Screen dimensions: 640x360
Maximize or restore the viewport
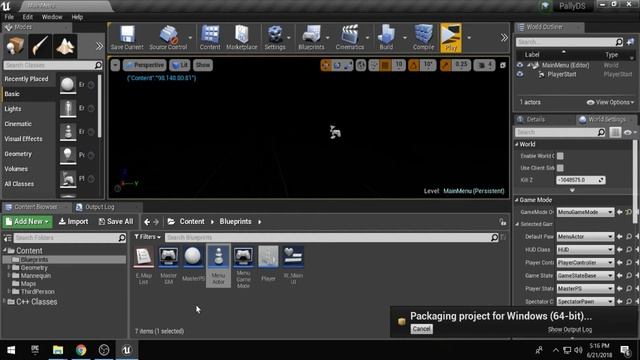point(503,65)
